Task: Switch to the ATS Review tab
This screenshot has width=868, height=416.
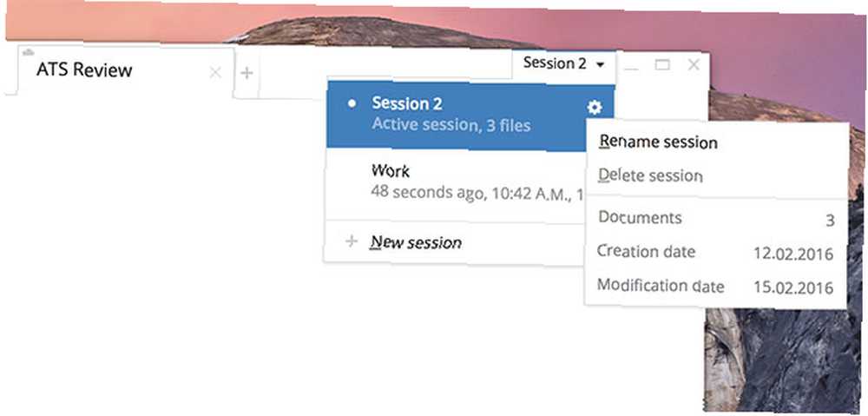Action: 84,70
